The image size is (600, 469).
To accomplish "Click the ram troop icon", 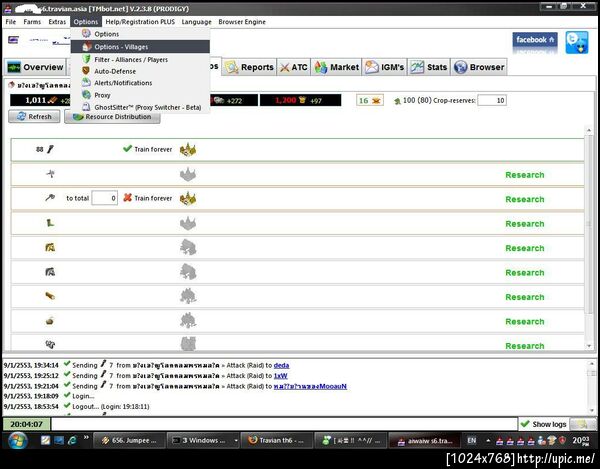I will 50,296.
